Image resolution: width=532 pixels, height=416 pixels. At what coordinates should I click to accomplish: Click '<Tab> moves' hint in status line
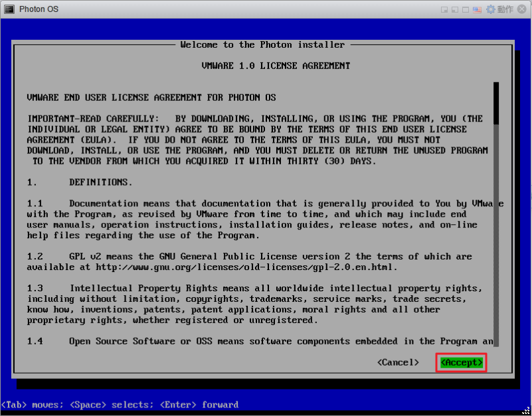[33, 405]
